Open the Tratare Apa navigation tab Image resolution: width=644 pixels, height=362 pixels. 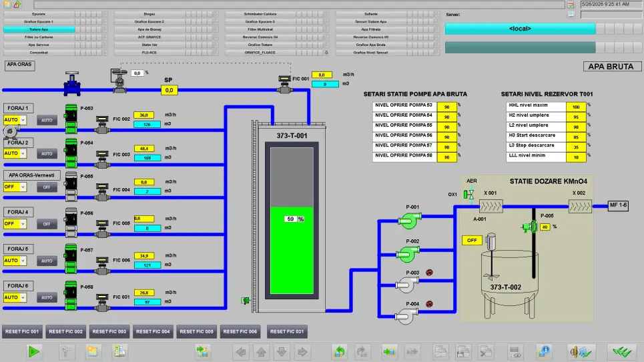pos(39,29)
